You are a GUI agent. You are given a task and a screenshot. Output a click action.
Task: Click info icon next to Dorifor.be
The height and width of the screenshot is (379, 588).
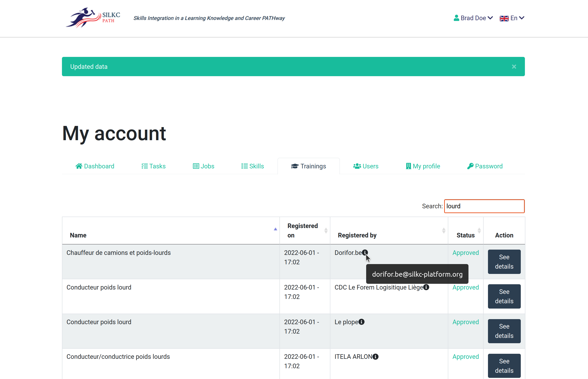pos(365,253)
